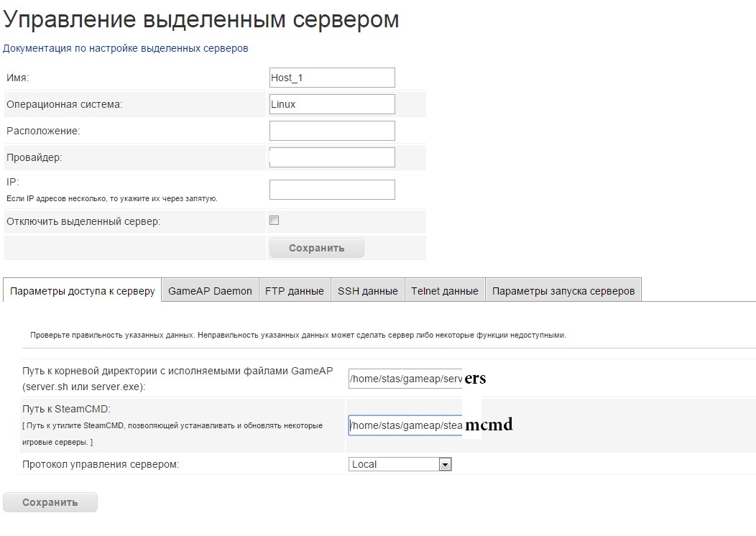
Task: Click the empty Провайдер input field
Action: click(x=331, y=157)
